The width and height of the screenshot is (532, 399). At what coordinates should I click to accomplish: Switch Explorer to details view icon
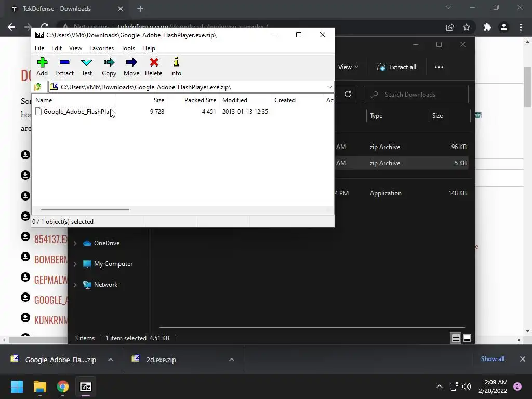coord(456,338)
